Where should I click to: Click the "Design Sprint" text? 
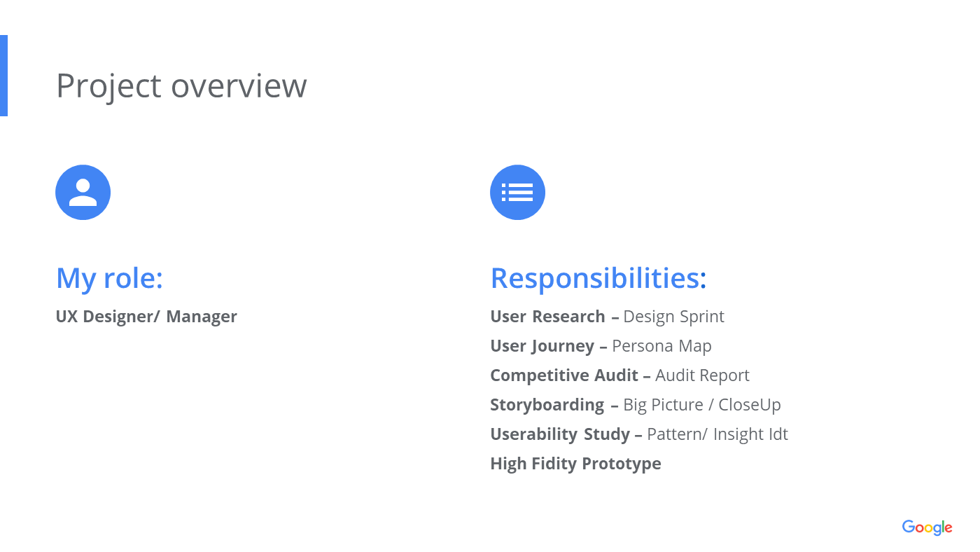673,317
